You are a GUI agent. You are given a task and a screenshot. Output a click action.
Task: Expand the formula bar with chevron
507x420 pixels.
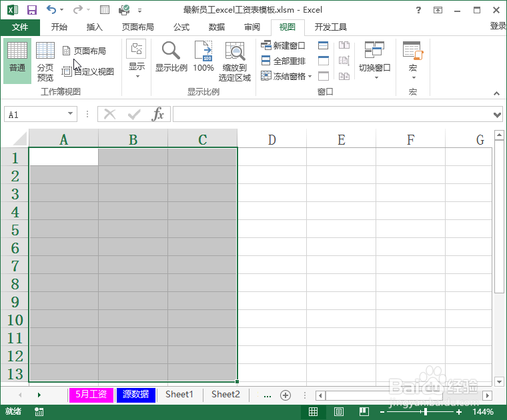tap(497, 115)
